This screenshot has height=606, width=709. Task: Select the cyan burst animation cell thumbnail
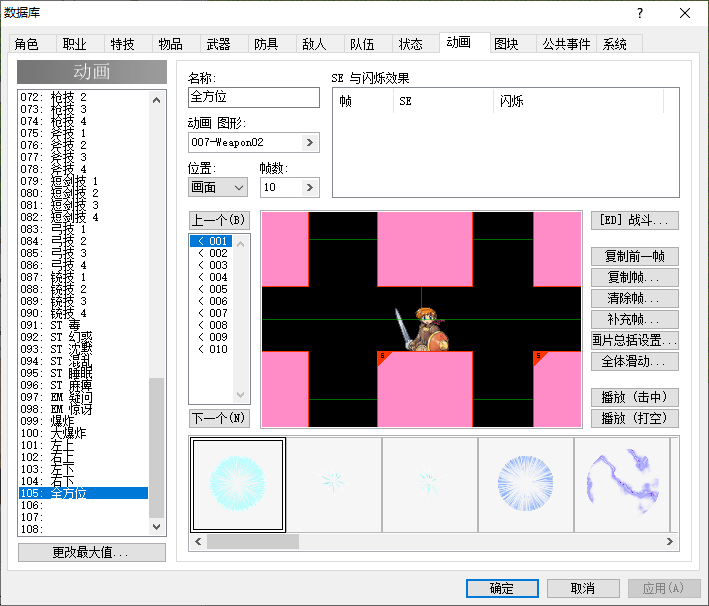(238, 484)
